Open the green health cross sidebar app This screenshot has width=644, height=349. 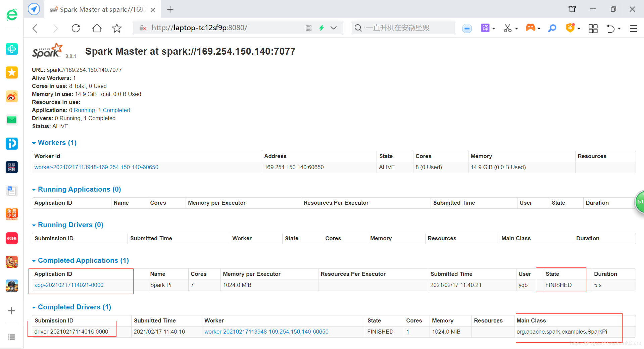click(x=12, y=49)
